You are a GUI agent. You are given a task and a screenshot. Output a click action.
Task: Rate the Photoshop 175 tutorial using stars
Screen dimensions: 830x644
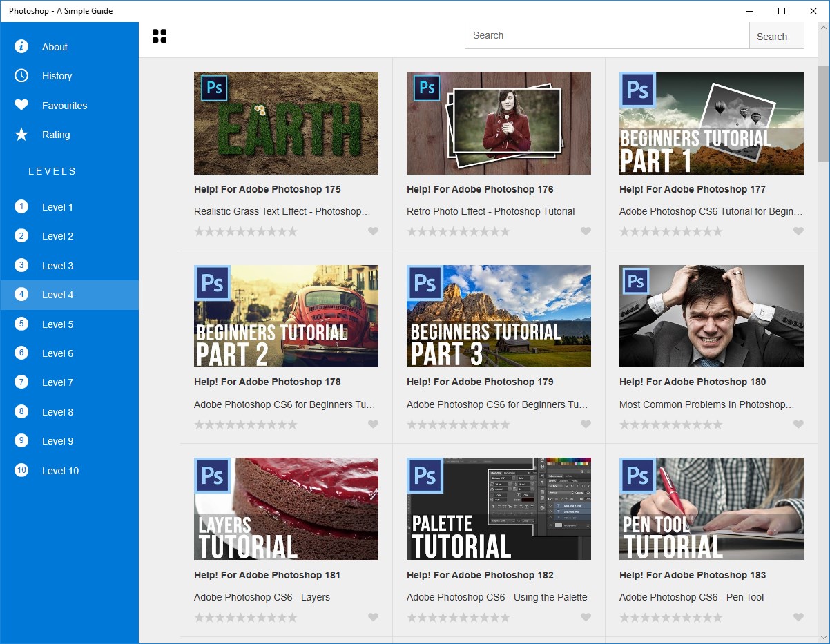click(x=246, y=231)
